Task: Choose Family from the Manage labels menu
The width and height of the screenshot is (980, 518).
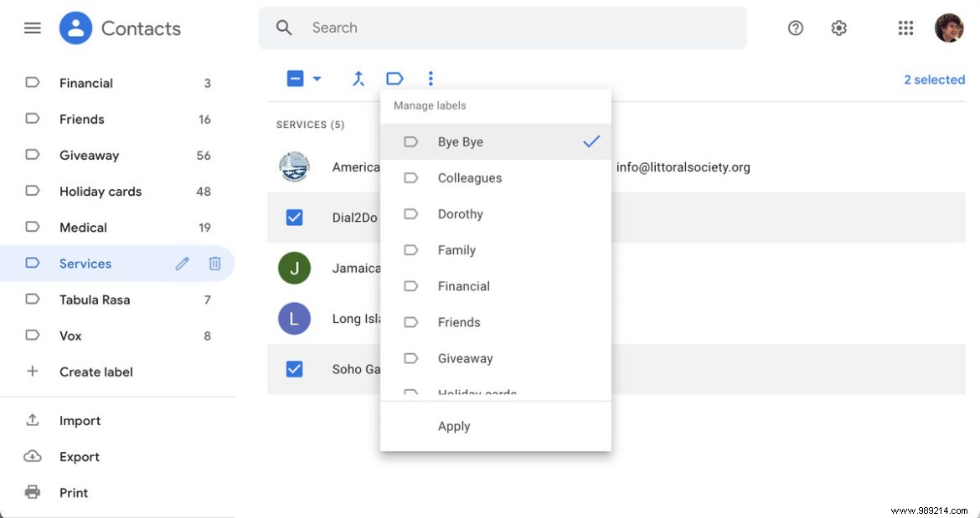Action: (x=456, y=249)
